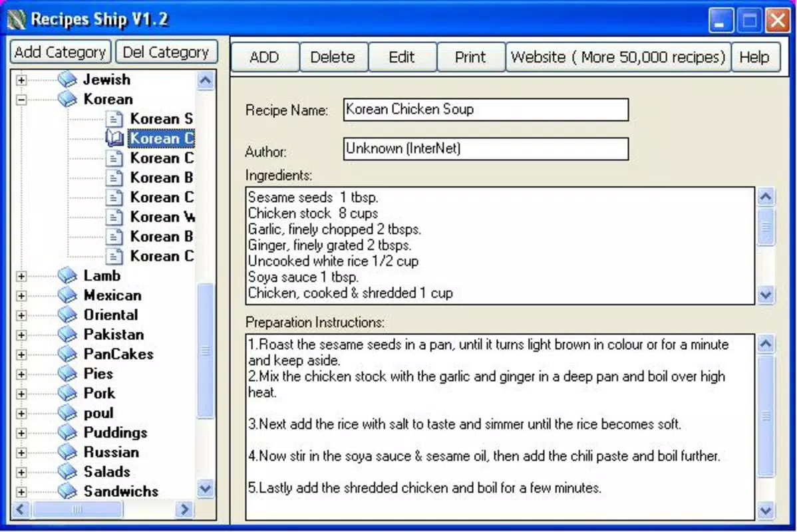797x532 pixels.
Task: Expand the Pies category node
Action: coord(21,374)
